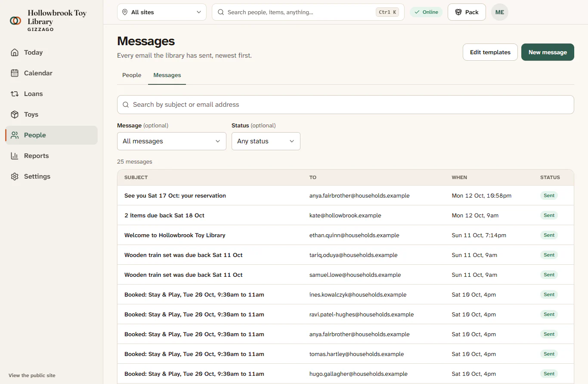Open Loans via its arrows icon
Image resolution: width=588 pixels, height=384 pixels.
(x=15, y=94)
